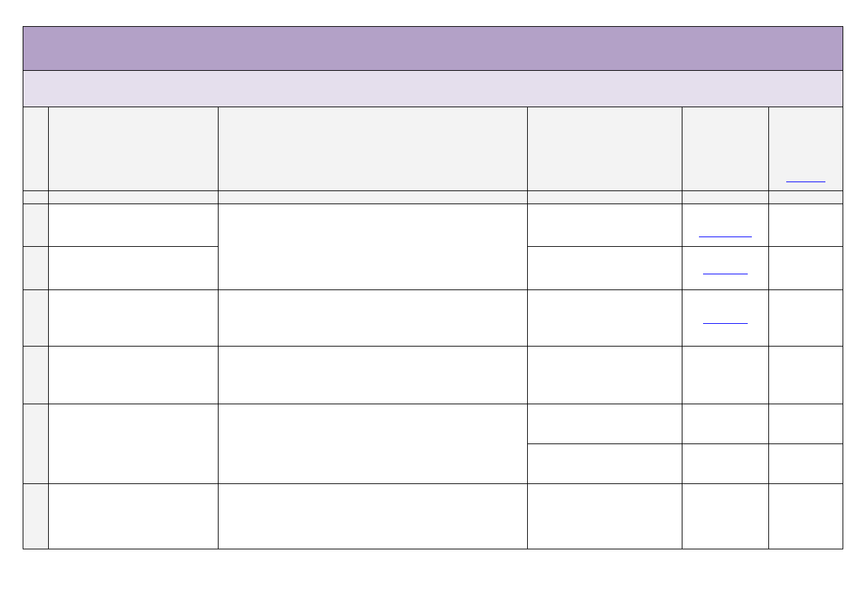Viewport: 868px width, 614px height.
Task: Open the blue link in the header row
Action: tap(805, 180)
